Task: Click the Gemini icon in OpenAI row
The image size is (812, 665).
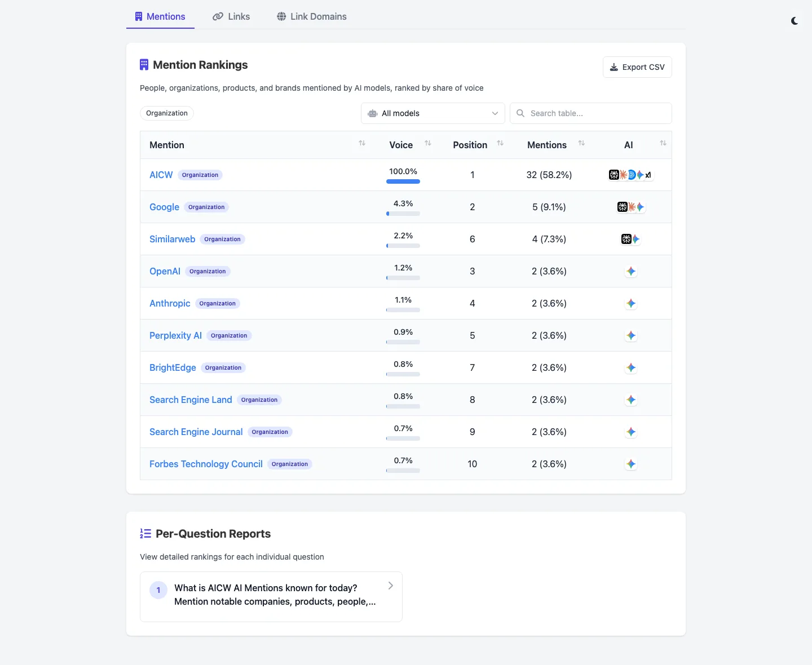Action: (x=631, y=271)
